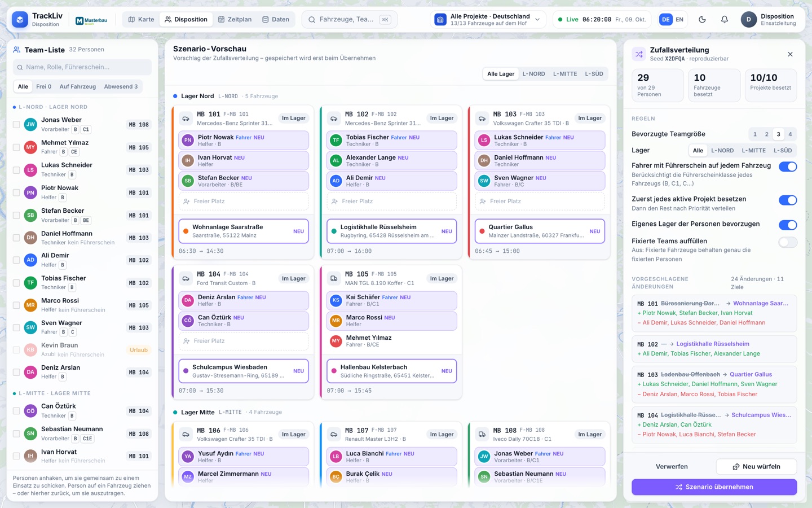Click Szenario übernehmen button
This screenshot has width=812, height=508.
click(714, 487)
